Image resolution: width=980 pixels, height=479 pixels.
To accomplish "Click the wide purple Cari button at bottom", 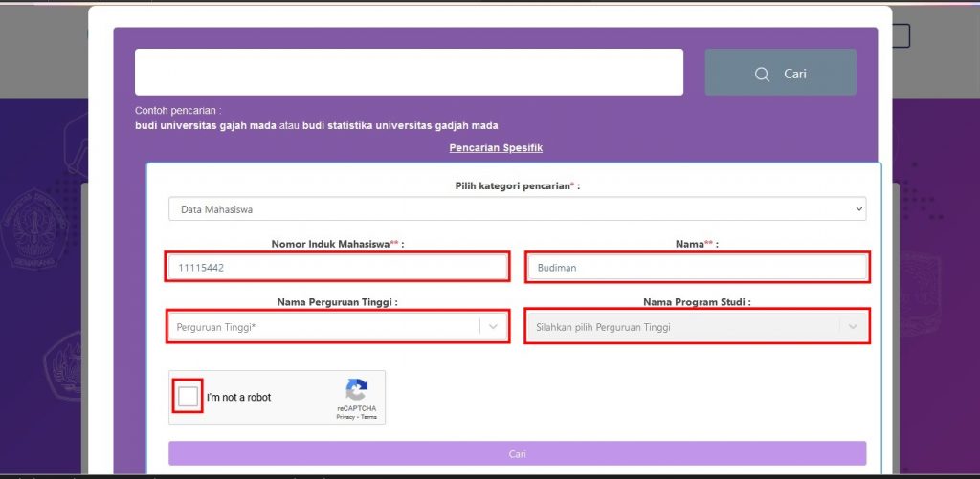I will coord(517,453).
